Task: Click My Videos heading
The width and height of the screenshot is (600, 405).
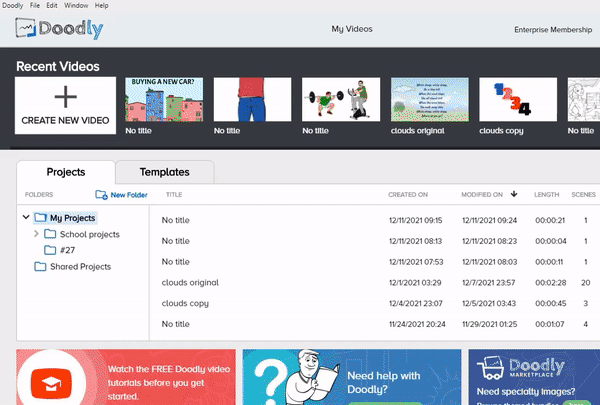Action: 352,29
